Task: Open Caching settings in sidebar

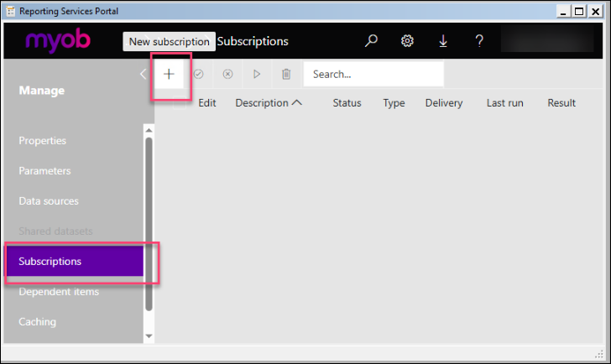Action: click(x=38, y=321)
